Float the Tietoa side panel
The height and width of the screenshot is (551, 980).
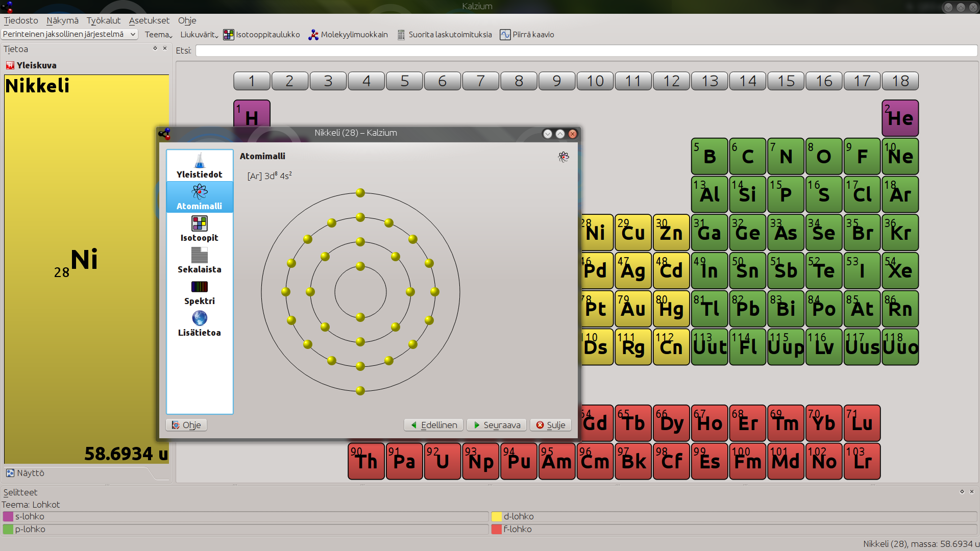[155, 48]
